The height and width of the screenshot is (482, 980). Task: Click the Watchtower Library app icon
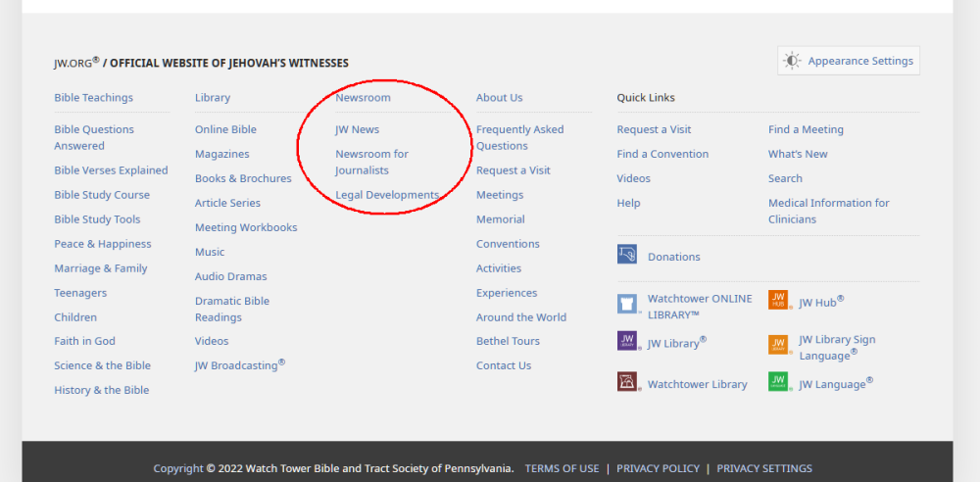[x=627, y=382]
